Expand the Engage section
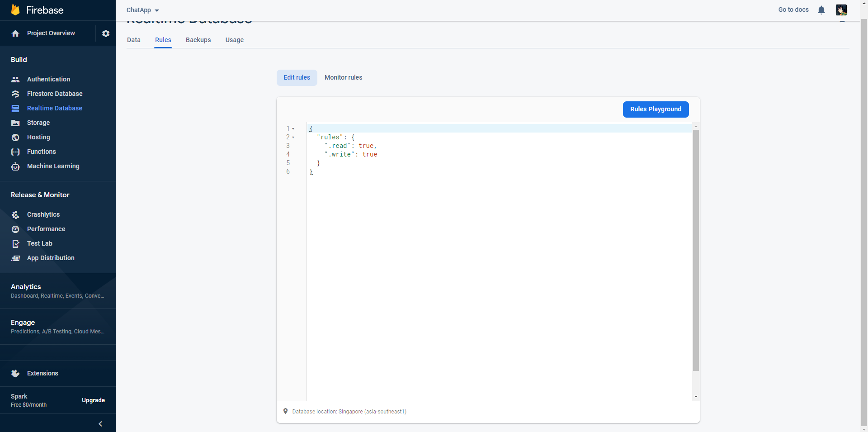 (58, 327)
